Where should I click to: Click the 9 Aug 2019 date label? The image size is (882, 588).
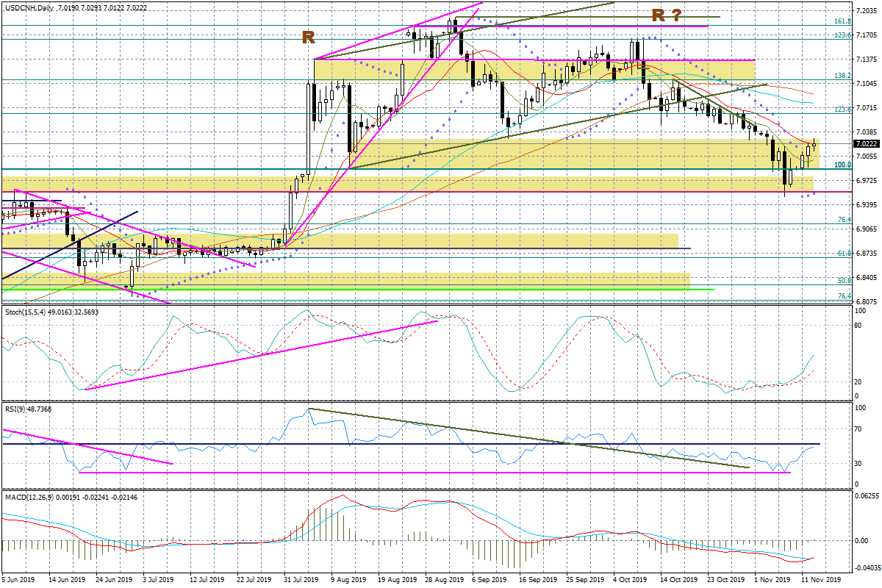pos(350,581)
